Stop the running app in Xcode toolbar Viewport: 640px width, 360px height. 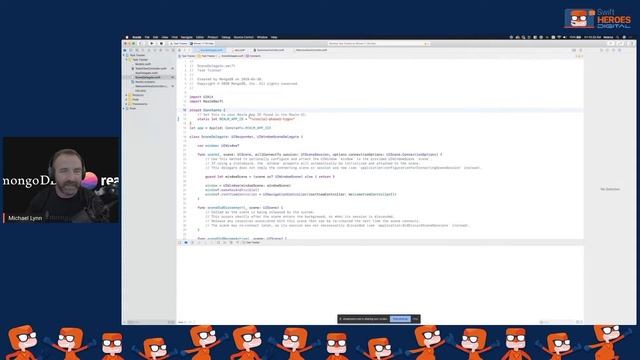(161, 43)
